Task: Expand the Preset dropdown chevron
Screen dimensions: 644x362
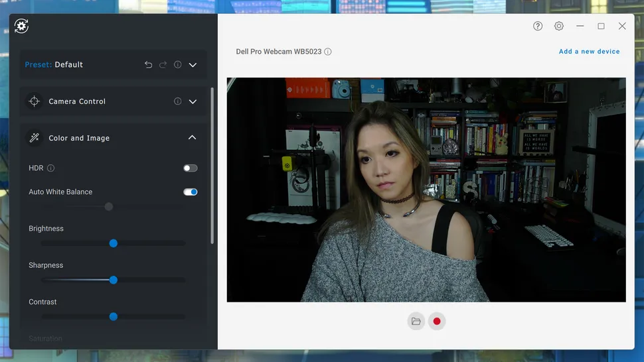Action: point(193,65)
